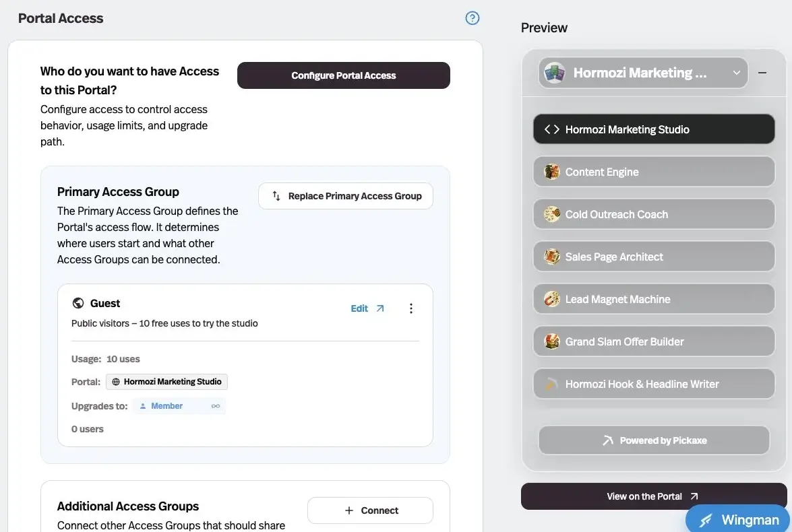Select Hormozi Hook & Headline Writer
This screenshot has height=532, width=792.
click(654, 384)
